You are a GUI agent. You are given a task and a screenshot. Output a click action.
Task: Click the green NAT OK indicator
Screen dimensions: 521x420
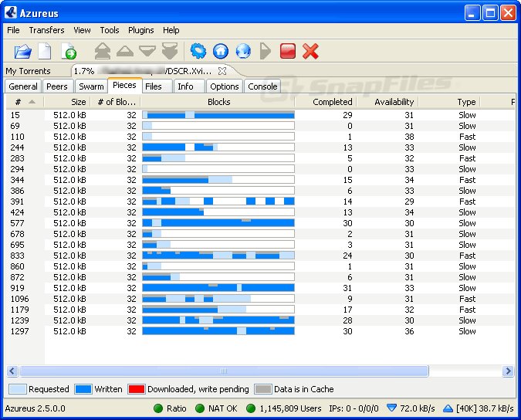click(200, 408)
